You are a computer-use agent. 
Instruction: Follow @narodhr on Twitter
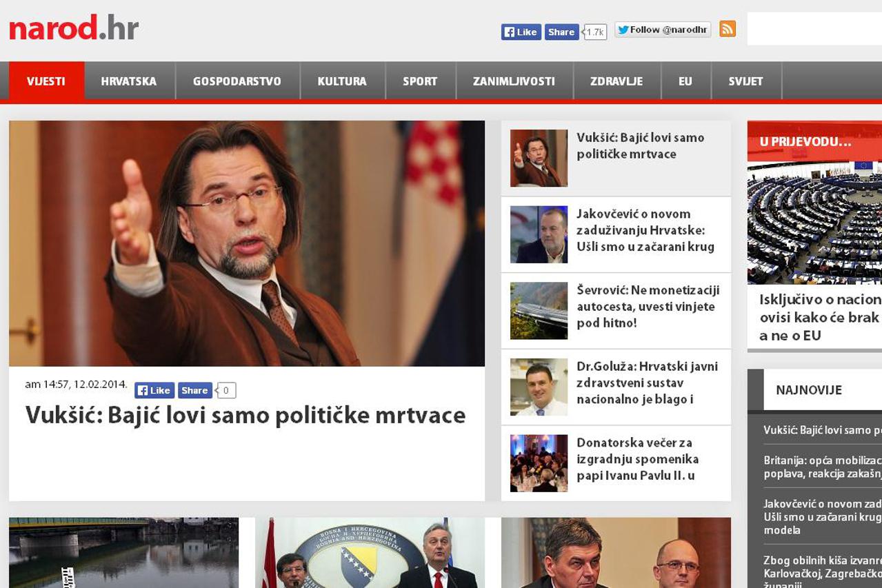coord(663,30)
